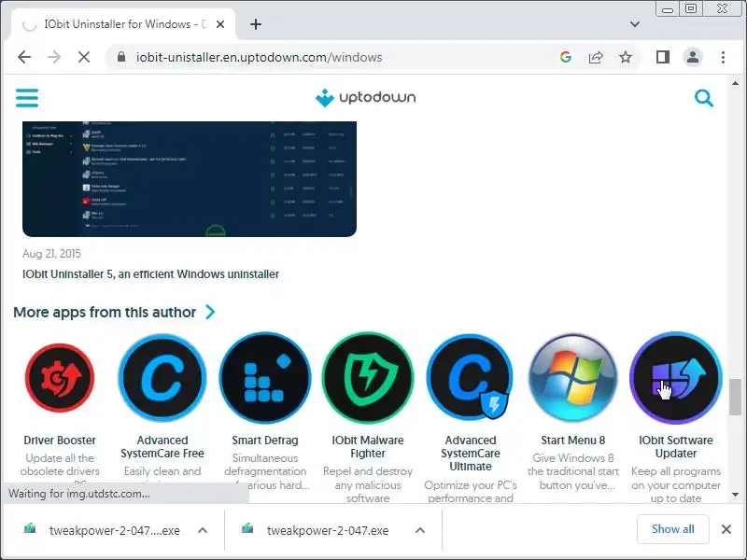Open the IObit Software Updater title link
The image size is (747, 560).
pos(675,447)
